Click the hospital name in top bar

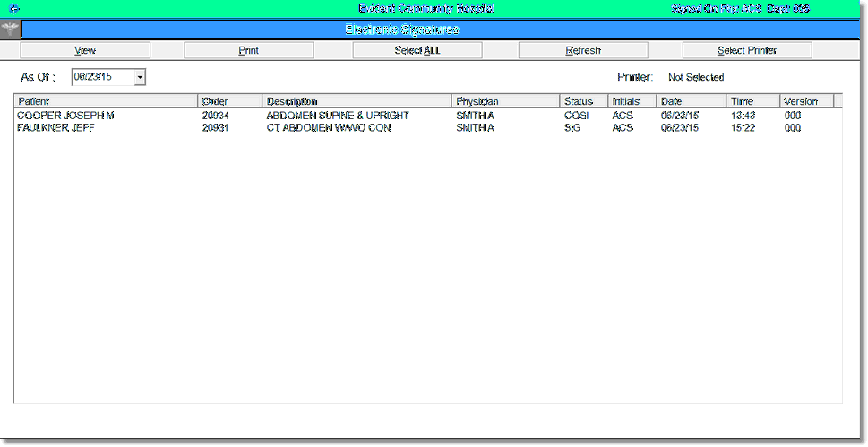pos(426,8)
